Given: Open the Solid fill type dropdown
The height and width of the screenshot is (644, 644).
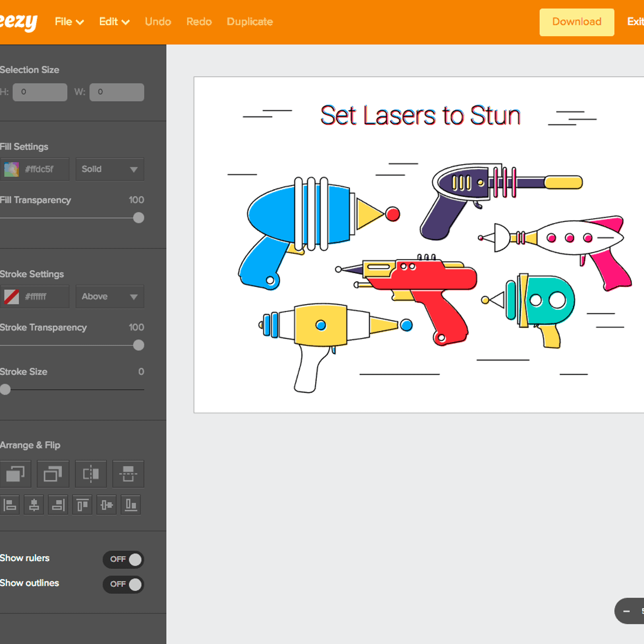Looking at the screenshot, I should [110, 169].
